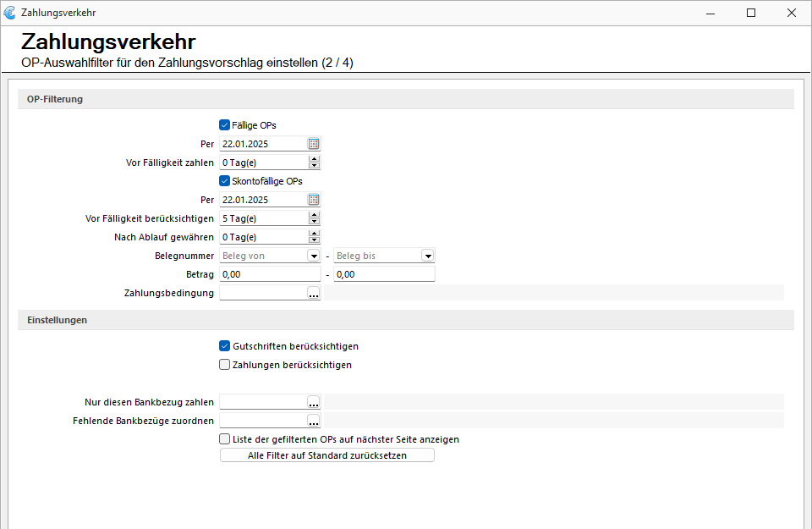Open Zahlungsbedingung lookup ellipsis button

point(314,293)
